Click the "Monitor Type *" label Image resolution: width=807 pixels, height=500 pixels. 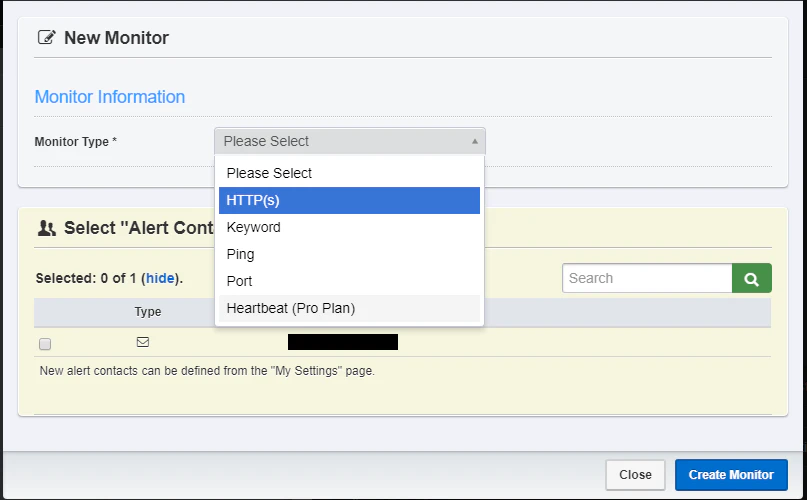pyautogui.click(x=76, y=142)
